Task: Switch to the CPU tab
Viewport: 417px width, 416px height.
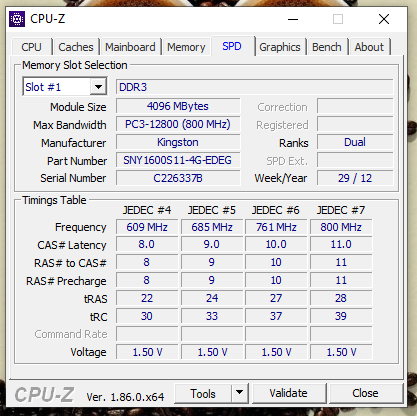Action: point(32,47)
